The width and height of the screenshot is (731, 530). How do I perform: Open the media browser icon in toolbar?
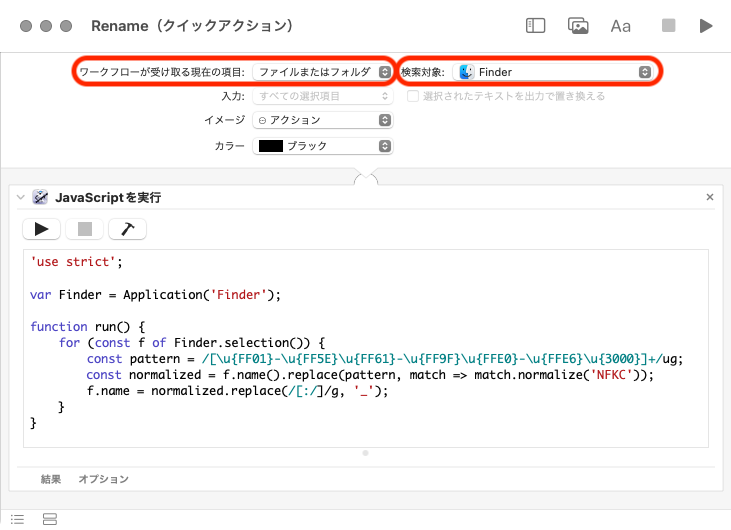578,26
